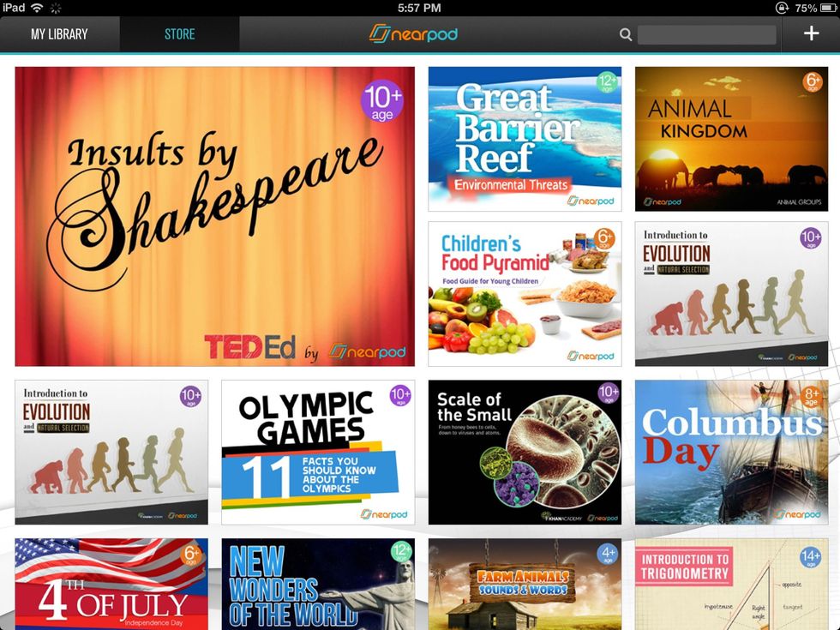Open the Great Barrier Reef lesson
Screen dimensions: 840x630
[525, 139]
